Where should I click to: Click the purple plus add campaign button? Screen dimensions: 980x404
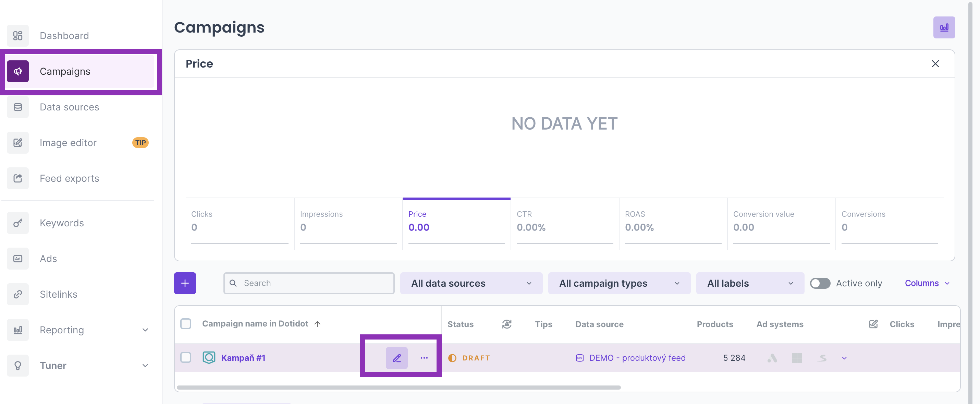[x=185, y=283]
